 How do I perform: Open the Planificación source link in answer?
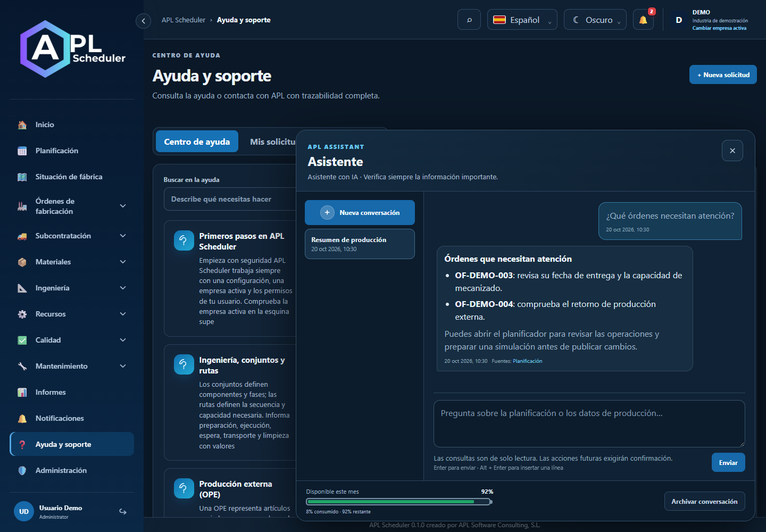point(527,361)
